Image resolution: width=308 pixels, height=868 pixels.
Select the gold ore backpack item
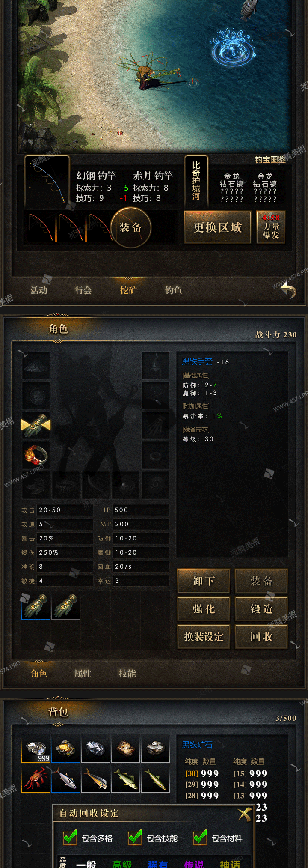[x=66, y=749]
